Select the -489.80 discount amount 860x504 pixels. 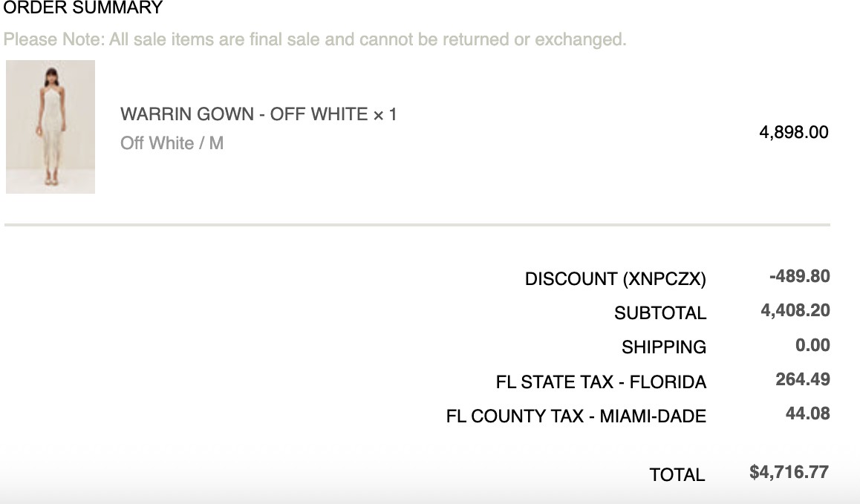(799, 277)
